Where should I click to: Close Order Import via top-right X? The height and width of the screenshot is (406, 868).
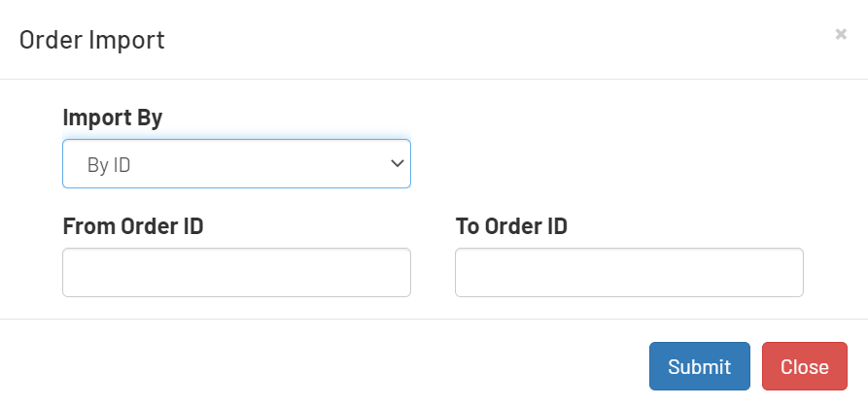pyautogui.click(x=841, y=34)
